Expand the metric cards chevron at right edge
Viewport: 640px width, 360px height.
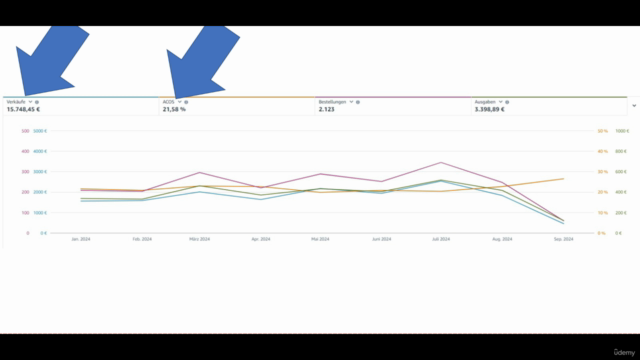click(x=634, y=106)
